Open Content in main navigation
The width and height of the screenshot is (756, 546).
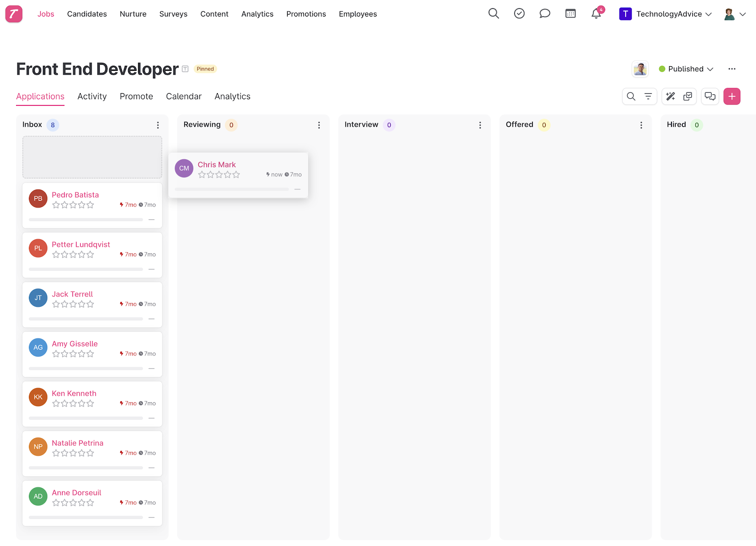(215, 14)
